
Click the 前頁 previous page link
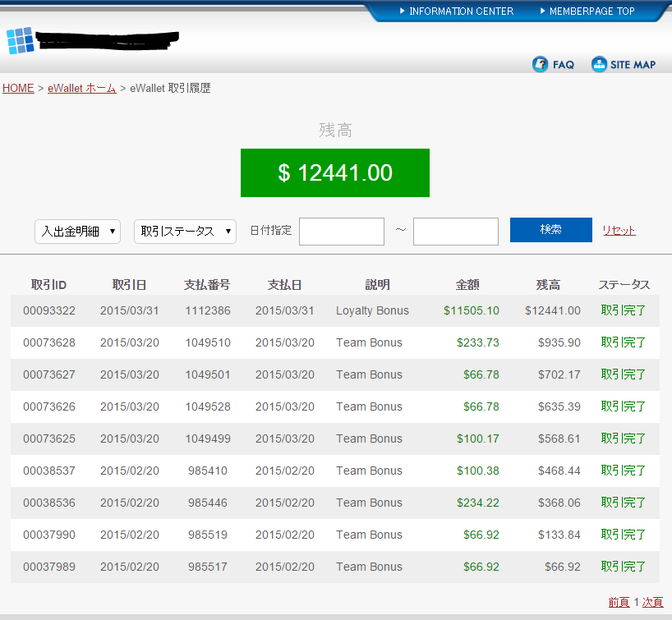(619, 602)
